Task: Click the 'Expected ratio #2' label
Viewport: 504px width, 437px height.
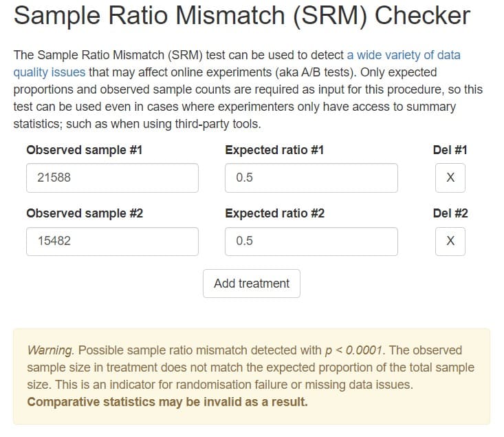Action: coord(274,213)
